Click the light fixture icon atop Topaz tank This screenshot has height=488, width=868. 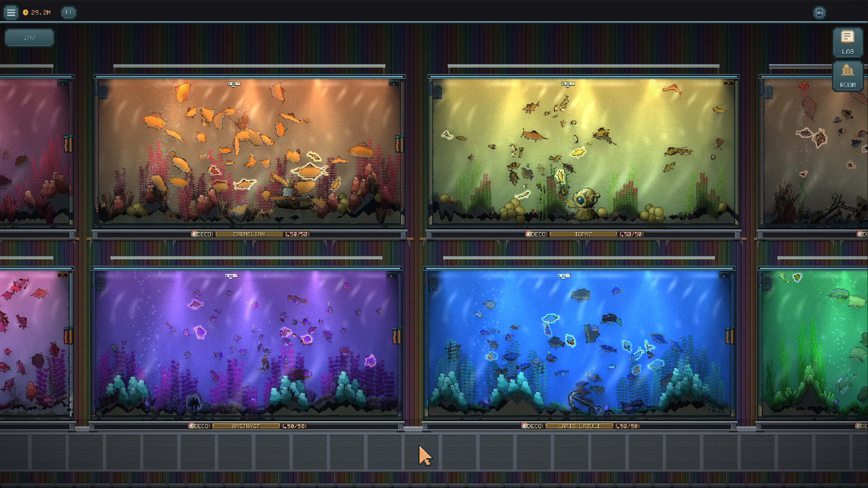(x=568, y=84)
